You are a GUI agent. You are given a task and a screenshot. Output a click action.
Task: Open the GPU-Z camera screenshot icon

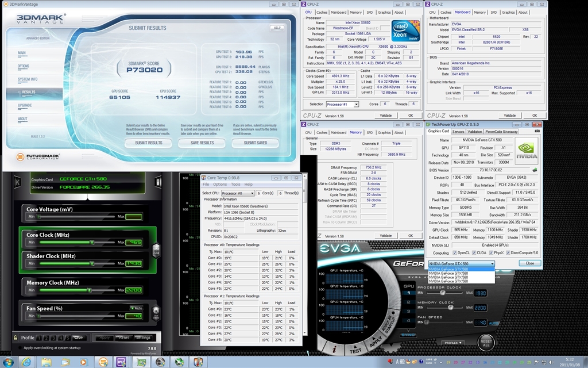(537, 132)
